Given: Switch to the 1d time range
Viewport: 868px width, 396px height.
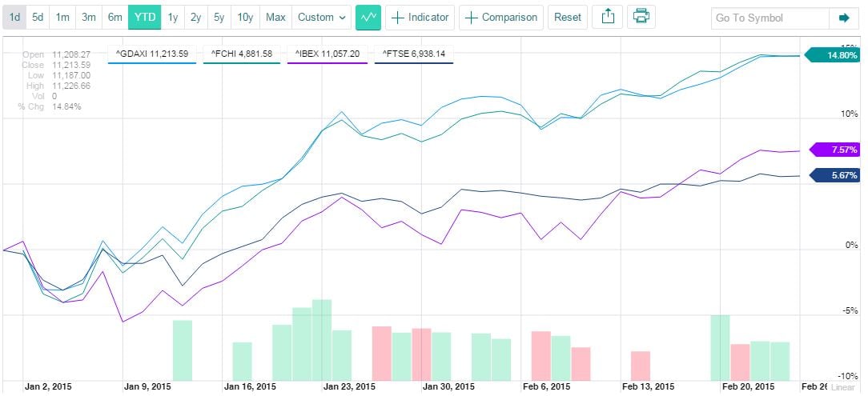Looking at the screenshot, I should pos(14,17).
